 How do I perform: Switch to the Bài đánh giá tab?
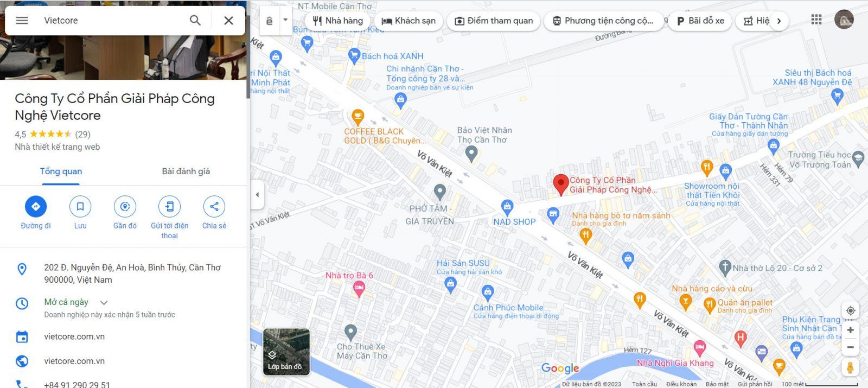click(x=186, y=171)
